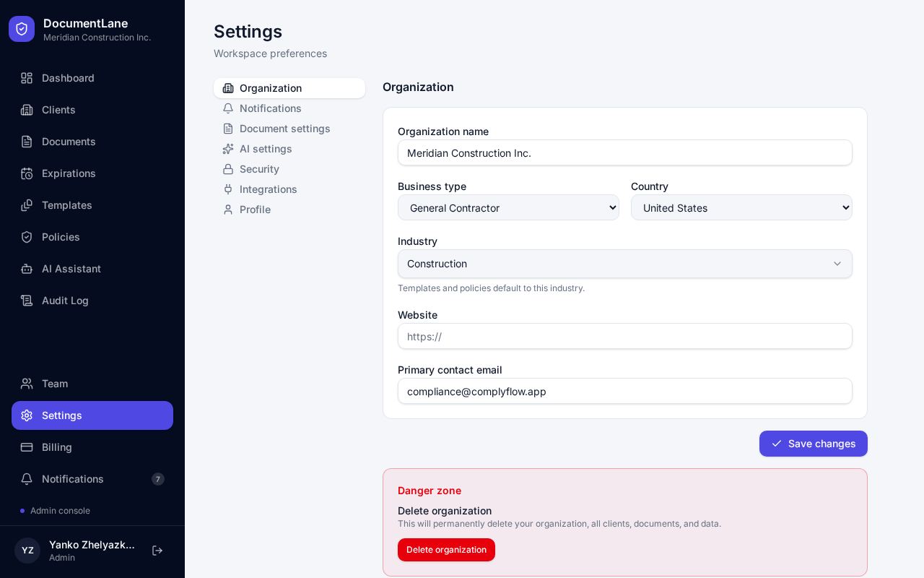The width and height of the screenshot is (924, 578).
Task: Click the Settings gear icon in sidebar
Action: pyautogui.click(x=27, y=415)
